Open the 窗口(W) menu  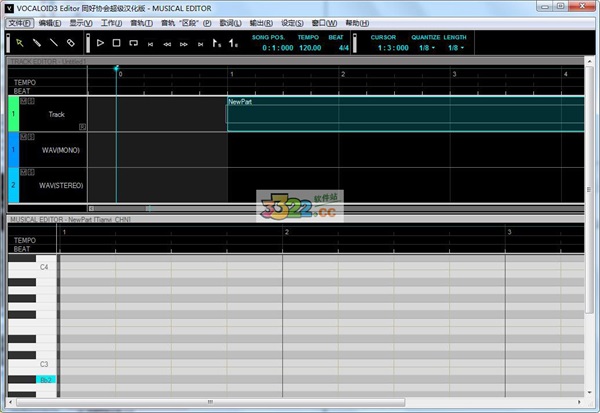[x=324, y=23]
